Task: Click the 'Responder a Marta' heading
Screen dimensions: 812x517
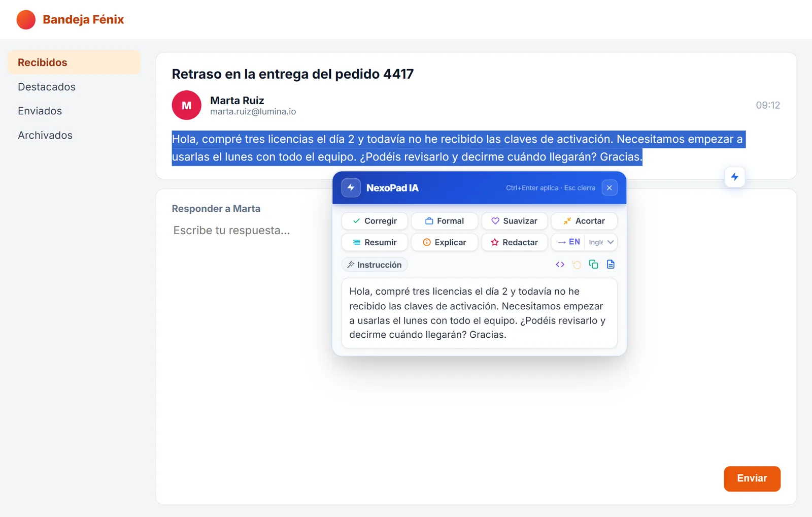Action: click(216, 209)
